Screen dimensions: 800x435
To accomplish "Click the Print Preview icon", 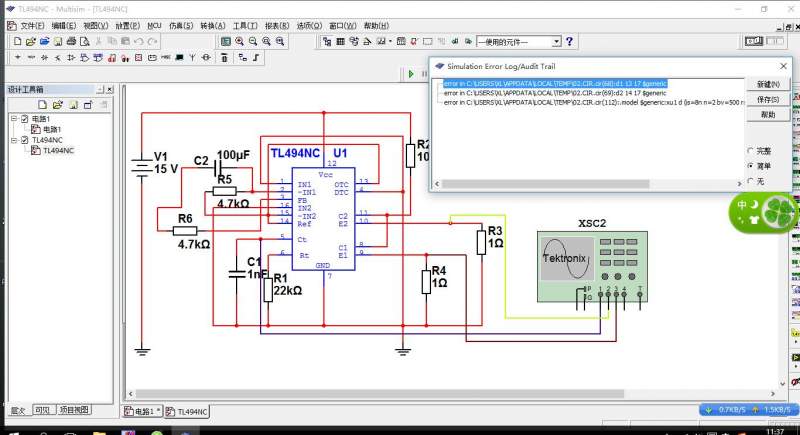I will [x=85, y=41].
